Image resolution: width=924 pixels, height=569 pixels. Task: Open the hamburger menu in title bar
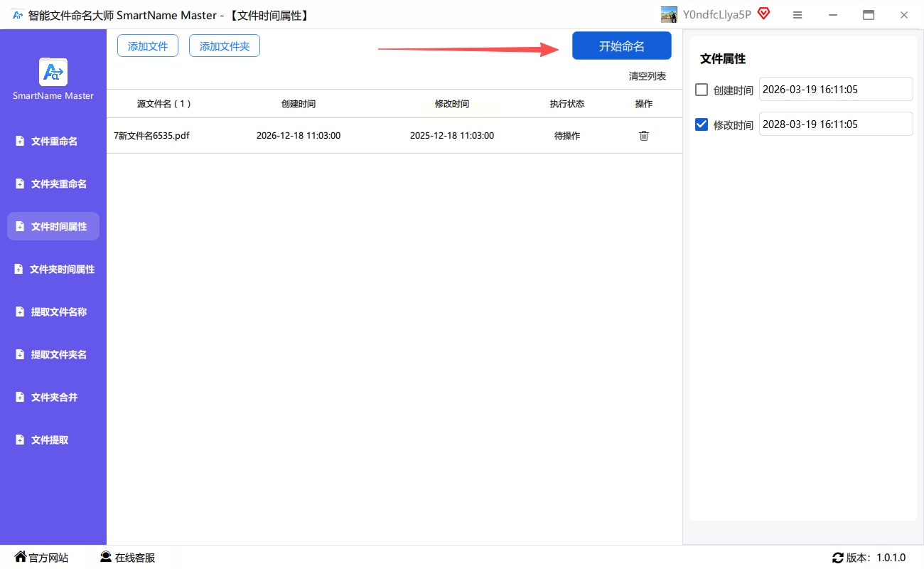797,15
